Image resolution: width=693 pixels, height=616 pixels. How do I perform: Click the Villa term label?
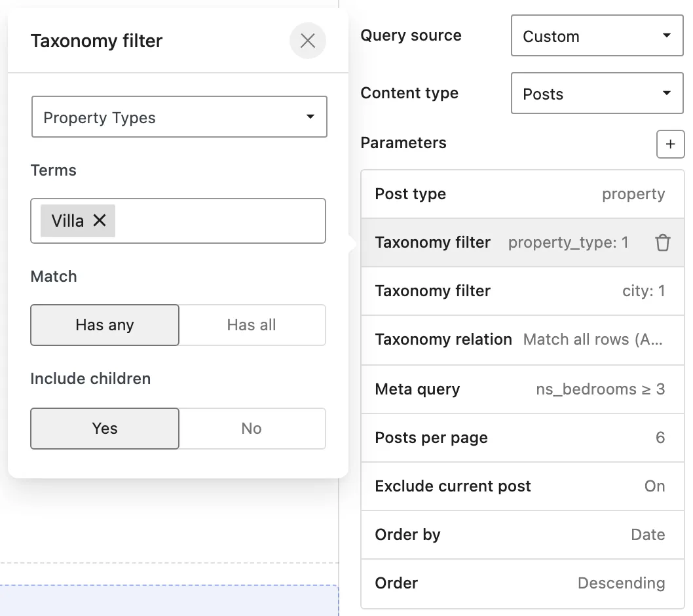tap(67, 221)
